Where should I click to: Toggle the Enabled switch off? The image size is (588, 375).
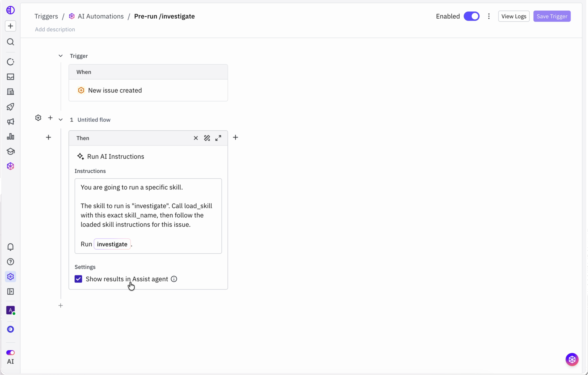471,16
